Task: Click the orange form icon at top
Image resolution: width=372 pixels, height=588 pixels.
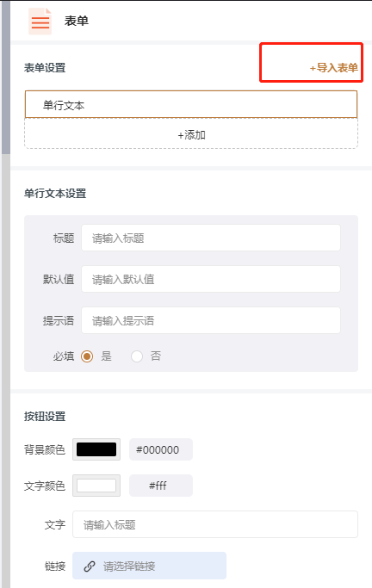Action: [x=40, y=22]
